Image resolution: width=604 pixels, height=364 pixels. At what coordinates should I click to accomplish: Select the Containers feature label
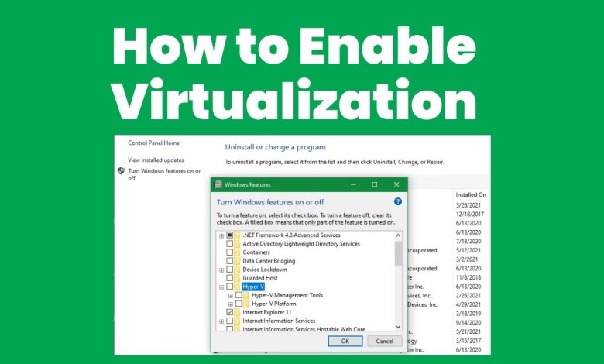pyautogui.click(x=256, y=252)
